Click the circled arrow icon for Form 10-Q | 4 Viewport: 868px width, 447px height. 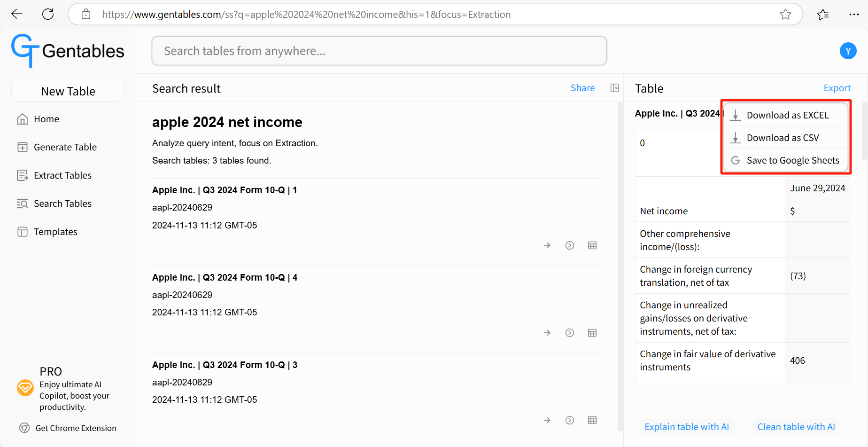click(570, 333)
